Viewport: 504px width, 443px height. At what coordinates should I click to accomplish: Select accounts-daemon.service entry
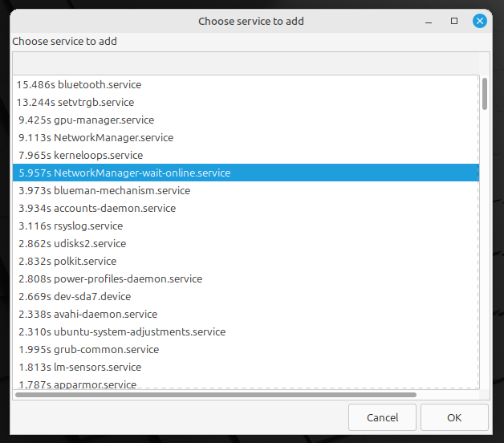click(246, 209)
